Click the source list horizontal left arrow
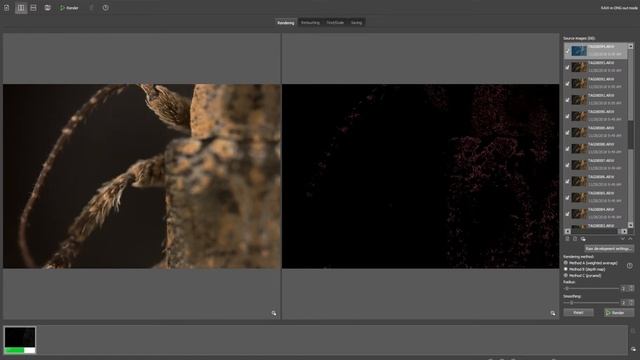The height and width of the screenshot is (360, 640). pyautogui.click(x=567, y=231)
